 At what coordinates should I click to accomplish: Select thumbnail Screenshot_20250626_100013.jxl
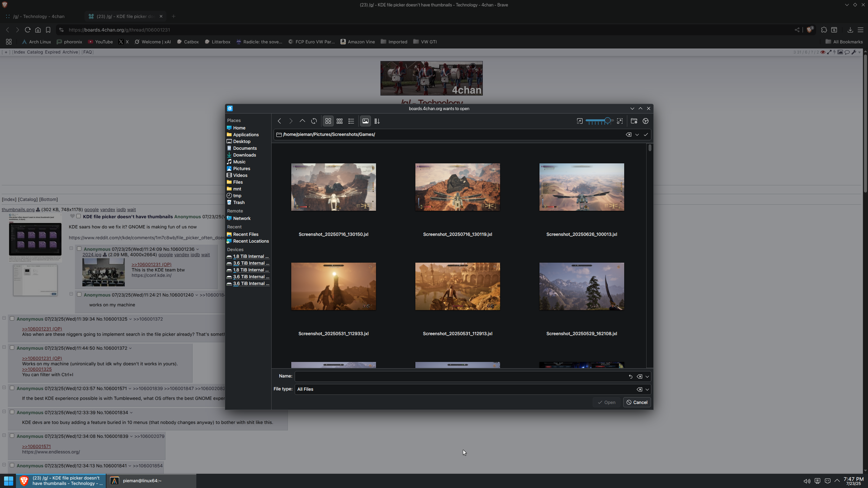[x=581, y=187]
